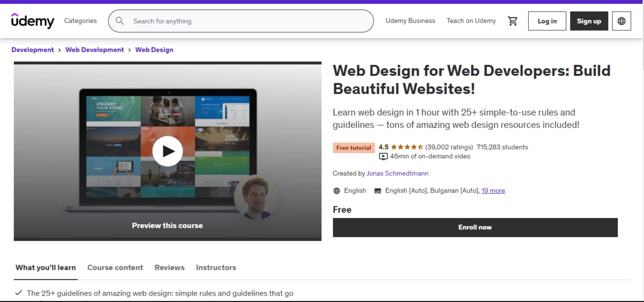
Task: Open the shopping cart icon
Action: coord(512,21)
